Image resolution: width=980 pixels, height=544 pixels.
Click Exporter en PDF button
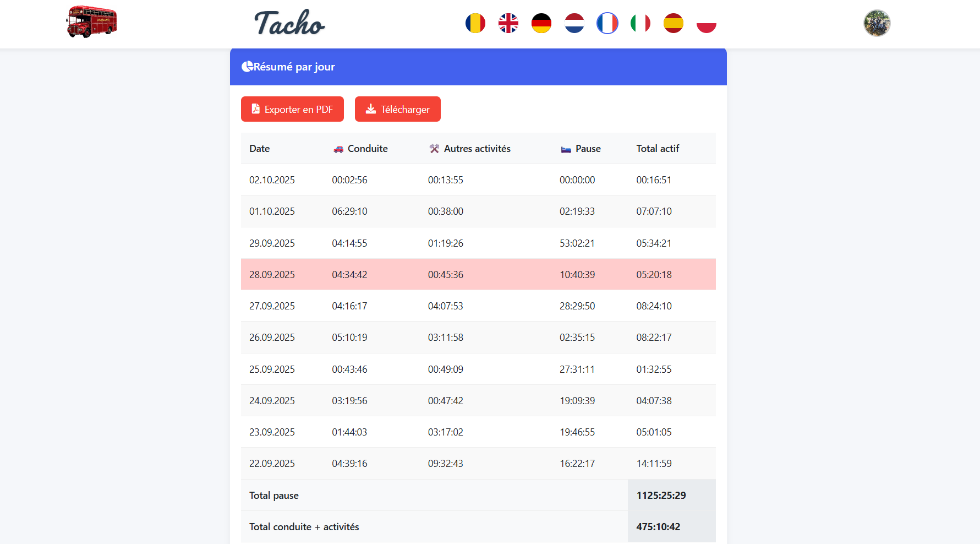[x=292, y=109]
